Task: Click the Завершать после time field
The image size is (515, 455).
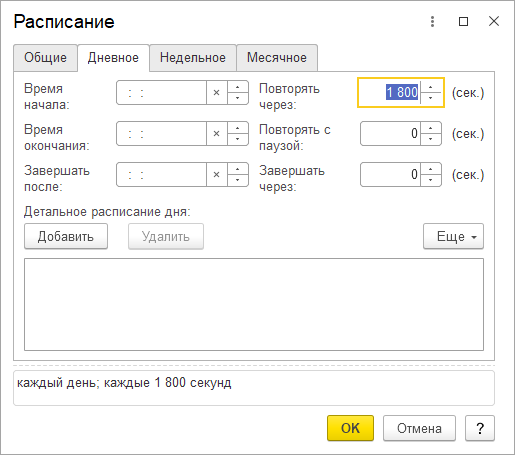Action: (161, 174)
